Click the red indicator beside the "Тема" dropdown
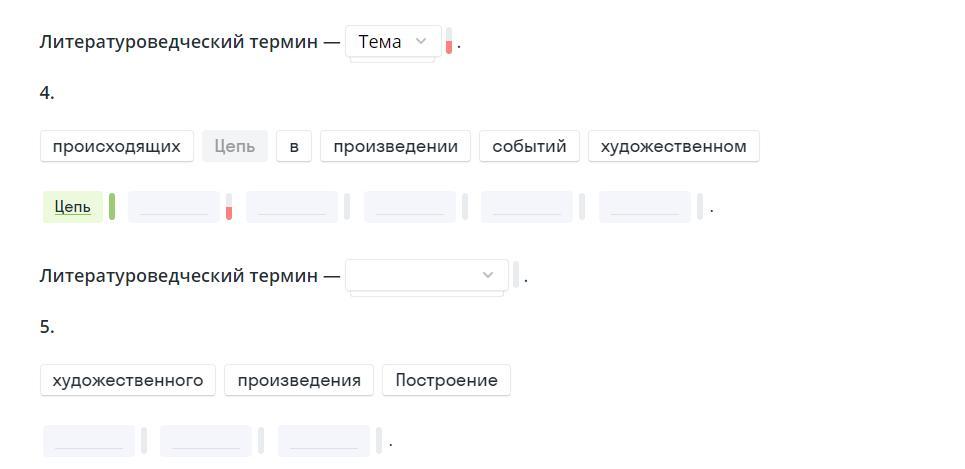965x469 pixels. [x=449, y=43]
